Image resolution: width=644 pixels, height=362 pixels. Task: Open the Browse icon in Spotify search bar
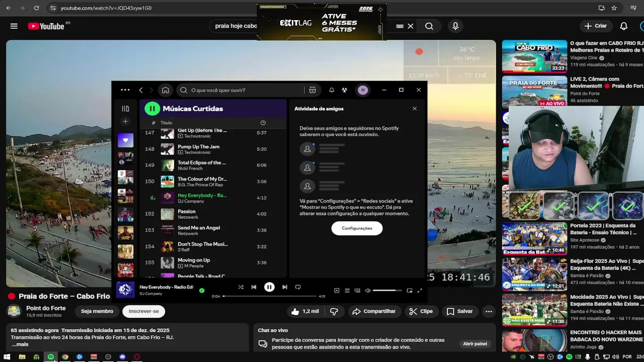coord(312,90)
